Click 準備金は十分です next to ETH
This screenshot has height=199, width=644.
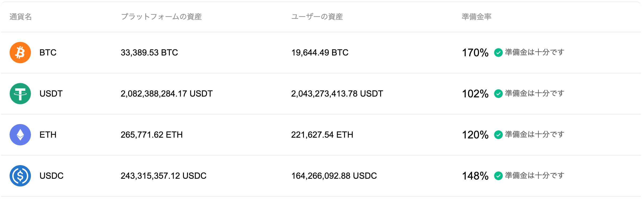click(533, 135)
